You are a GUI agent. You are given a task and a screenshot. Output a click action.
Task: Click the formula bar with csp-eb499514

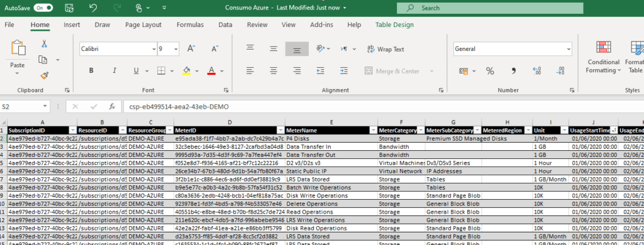coord(383,106)
